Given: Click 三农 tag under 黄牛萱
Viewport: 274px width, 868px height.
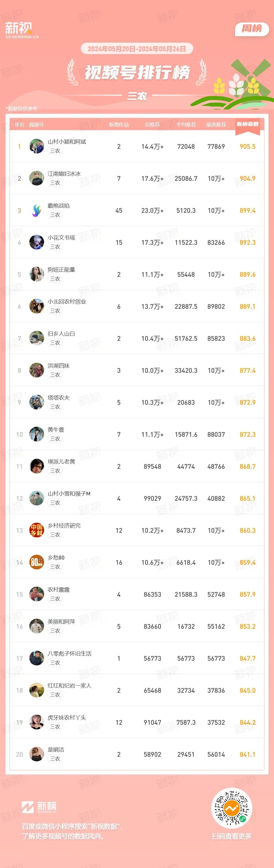Looking at the screenshot, I should (55, 439).
